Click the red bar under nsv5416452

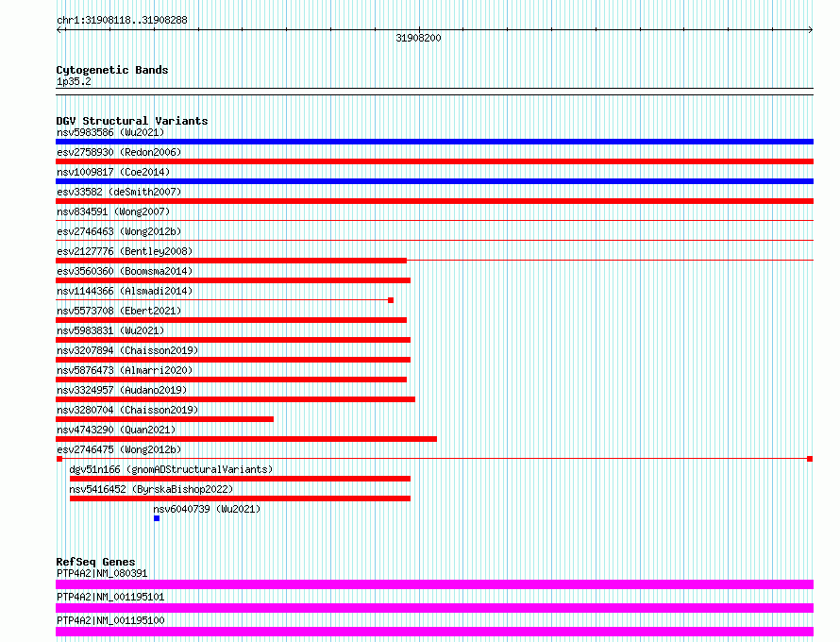point(240,498)
